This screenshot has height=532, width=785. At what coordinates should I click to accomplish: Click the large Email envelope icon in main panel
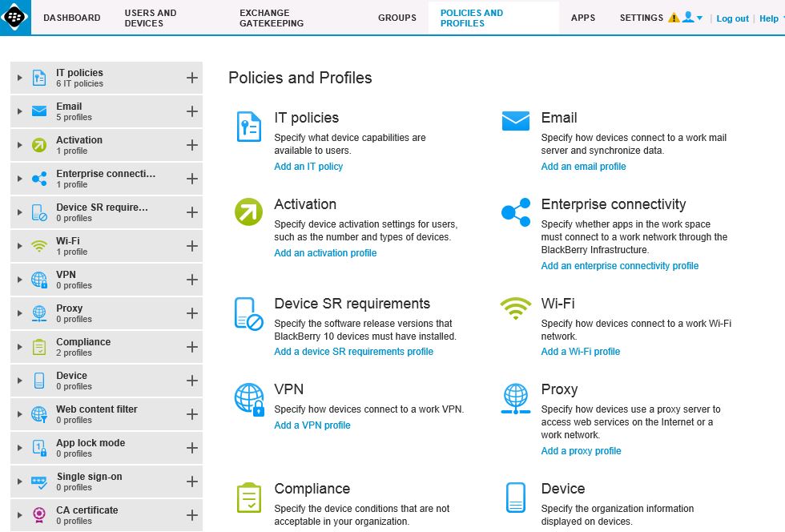[516, 121]
